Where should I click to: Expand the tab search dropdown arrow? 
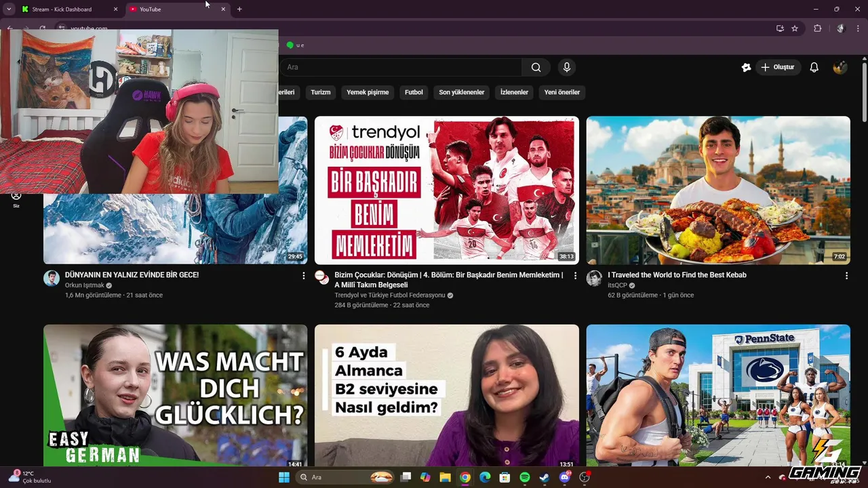coord(9,9)
